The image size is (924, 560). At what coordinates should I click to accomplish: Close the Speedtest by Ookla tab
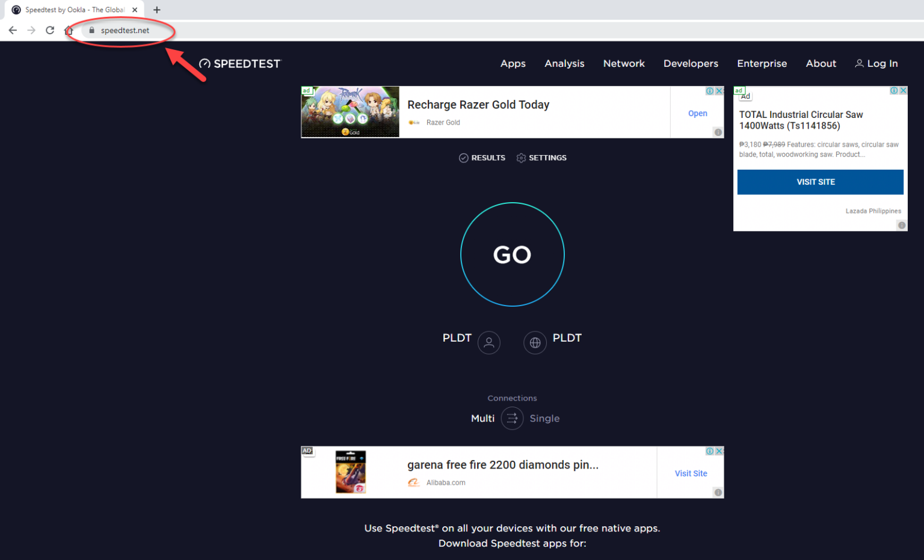point(135,10)
